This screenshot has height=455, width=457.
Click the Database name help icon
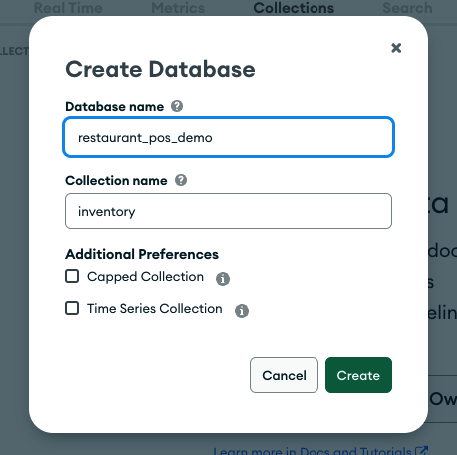[x=177, y=106]
